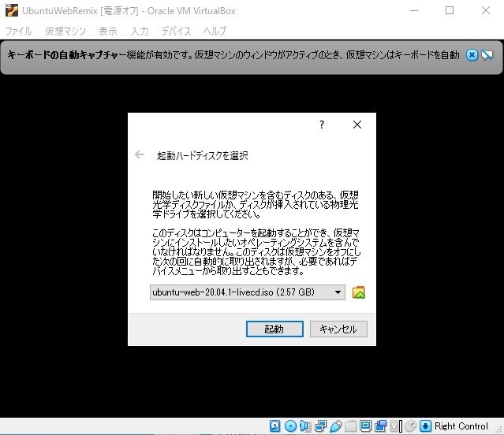Click the 起動 button
The height and width of the screenshot is (435, 504).
274,329
